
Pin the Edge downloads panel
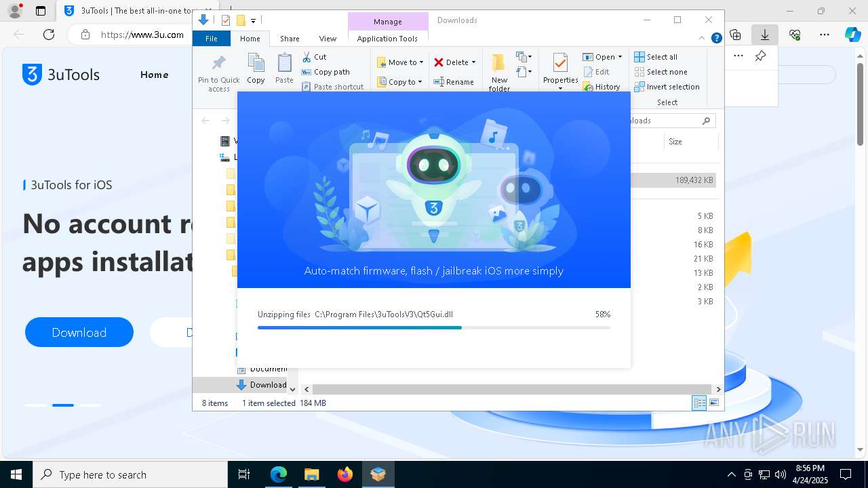[x=760, y=56]
